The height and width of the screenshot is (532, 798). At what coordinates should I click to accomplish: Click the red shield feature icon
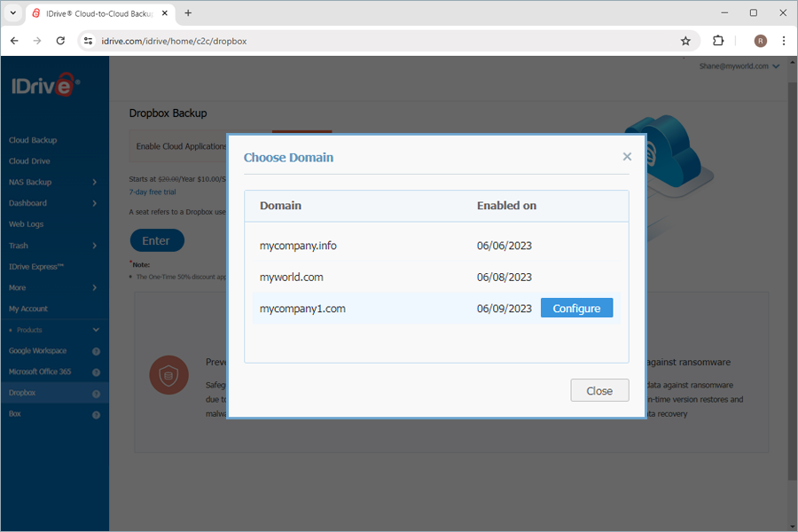[169, 375]
